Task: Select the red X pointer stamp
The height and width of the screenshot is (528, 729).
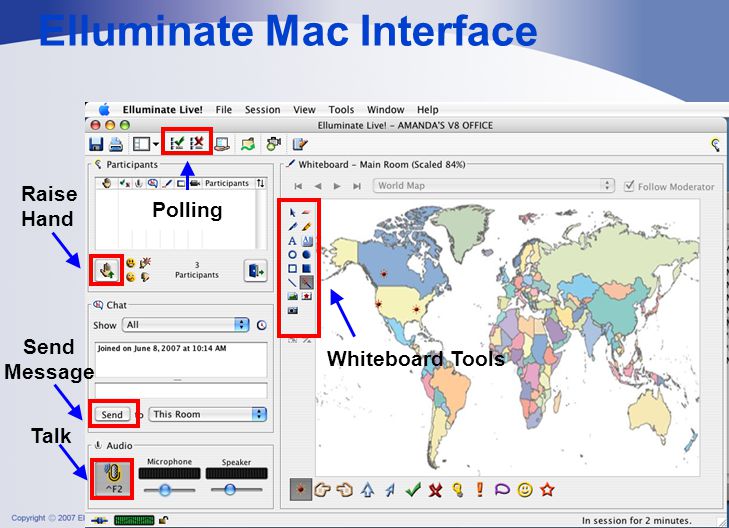Action: (435, 489)
